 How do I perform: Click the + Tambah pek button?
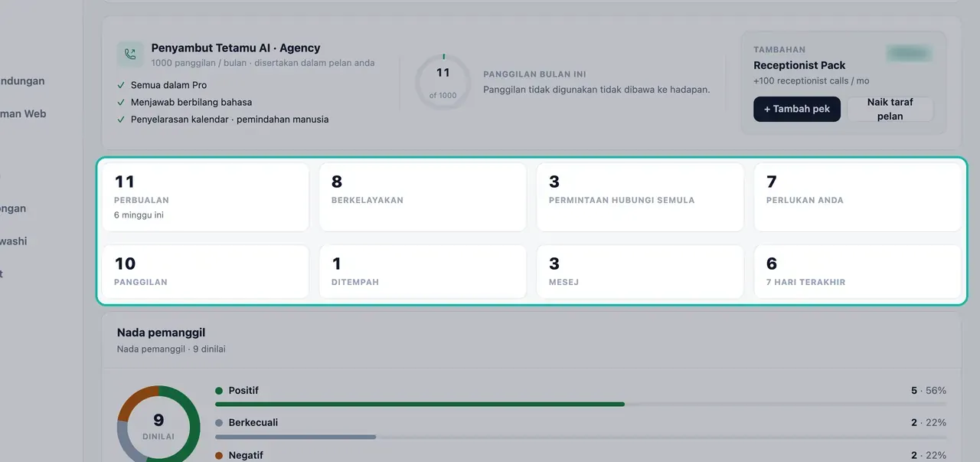pyautogui.click(x=797, y=109)
